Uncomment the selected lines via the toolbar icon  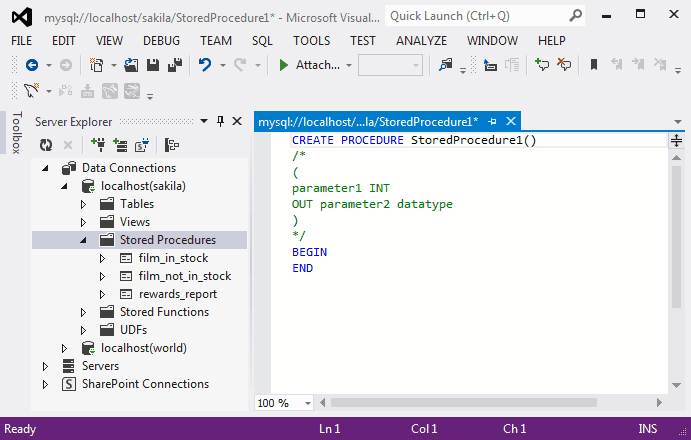(564, 65)
